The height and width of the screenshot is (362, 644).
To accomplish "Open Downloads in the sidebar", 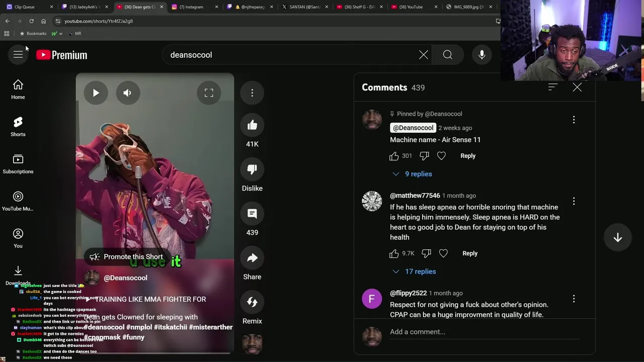I will pyautogui.click(x=18, y=275).
